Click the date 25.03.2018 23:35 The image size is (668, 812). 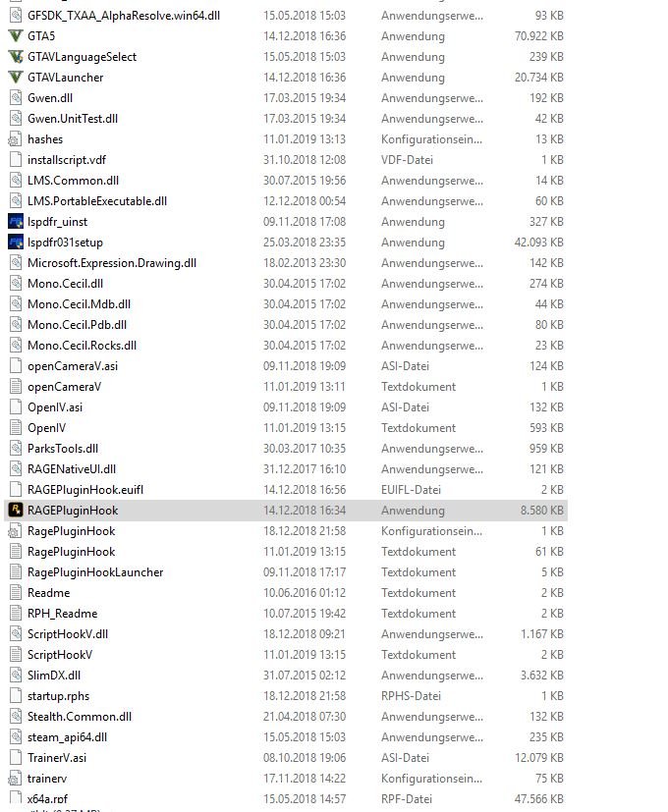pyautogui.click(x=305, y=243)
